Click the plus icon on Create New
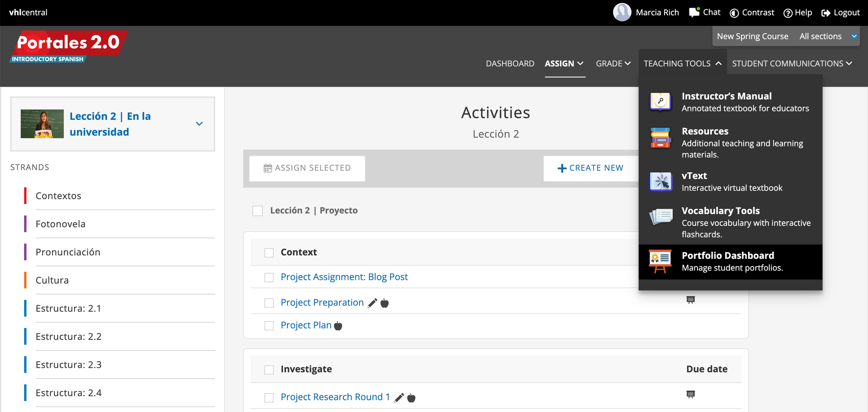The height and width of the screenshot is (412, 868). point(562,168)
